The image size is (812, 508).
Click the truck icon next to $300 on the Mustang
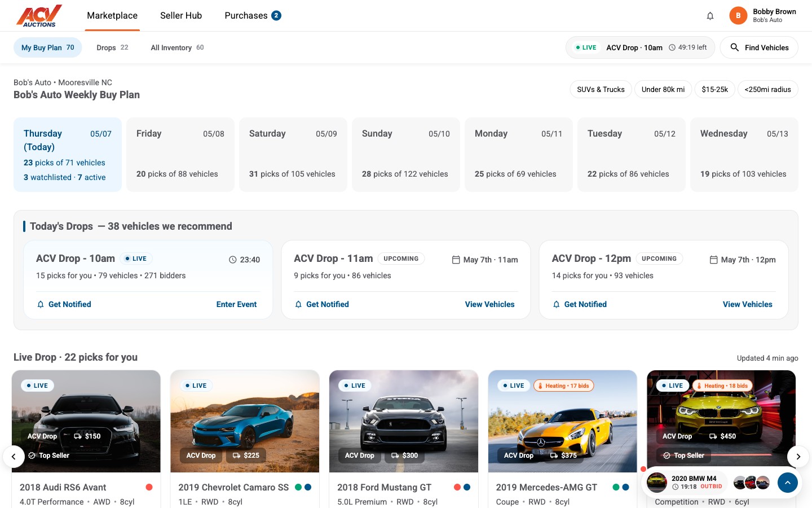[x=395, y=456]
